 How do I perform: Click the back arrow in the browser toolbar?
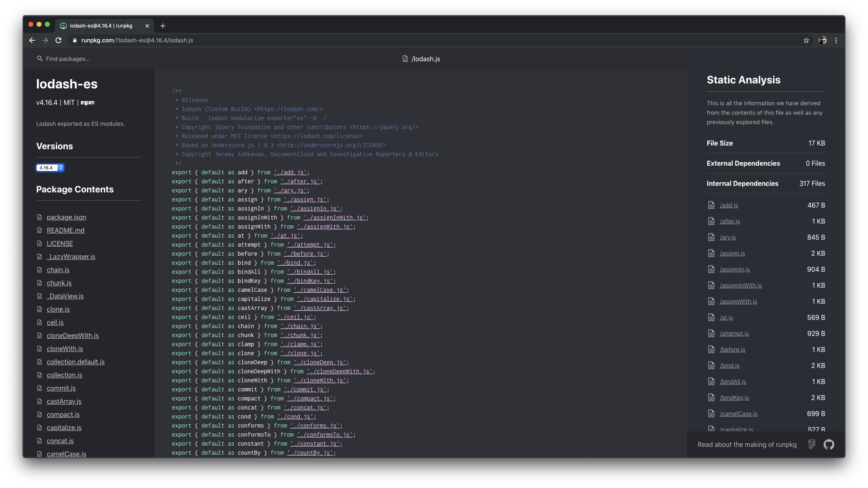coord(32,40)
